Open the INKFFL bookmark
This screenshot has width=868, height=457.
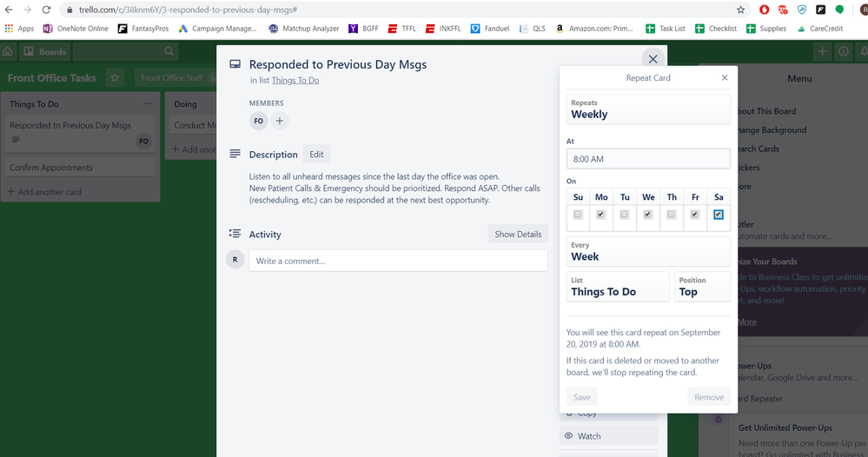tap(443, 28)
